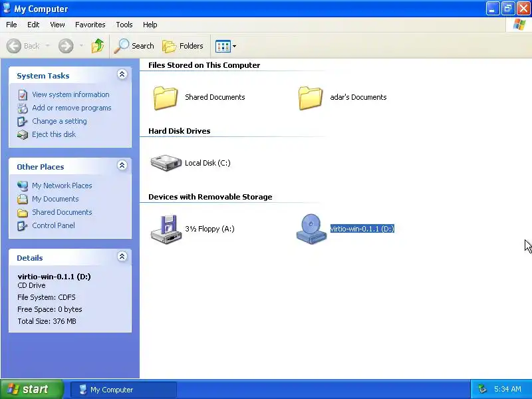Select the Shared Documents folder icon in main pane
Image resolution: width=532 pixels, height=399 pixels.
pyautogui.click(x=165, y=98)
